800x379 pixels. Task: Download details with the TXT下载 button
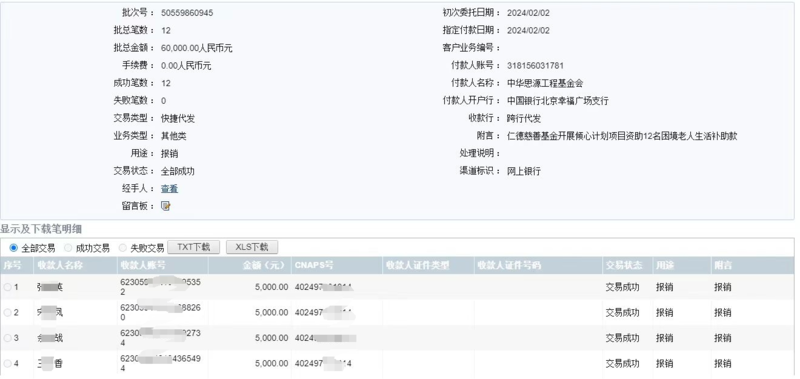coord(193,247)
